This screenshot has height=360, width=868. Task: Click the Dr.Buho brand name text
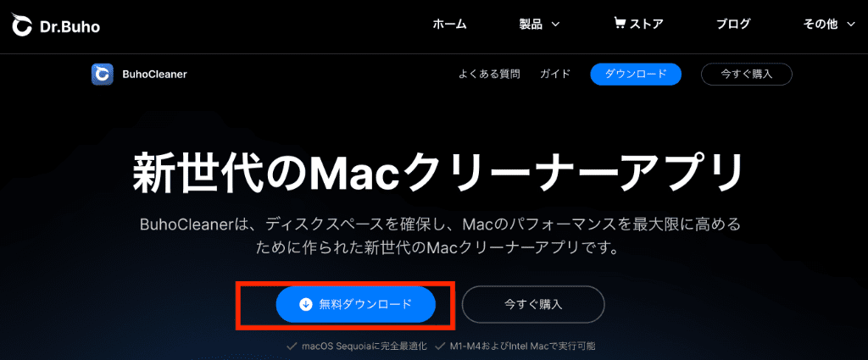(70, 26)
